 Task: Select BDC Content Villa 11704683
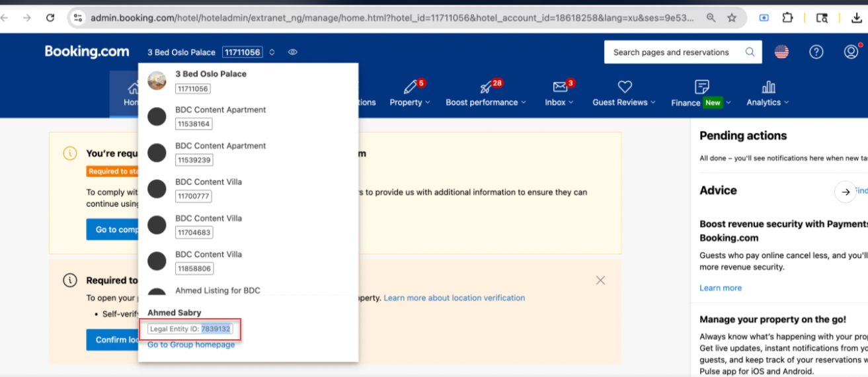click(248, 226)
